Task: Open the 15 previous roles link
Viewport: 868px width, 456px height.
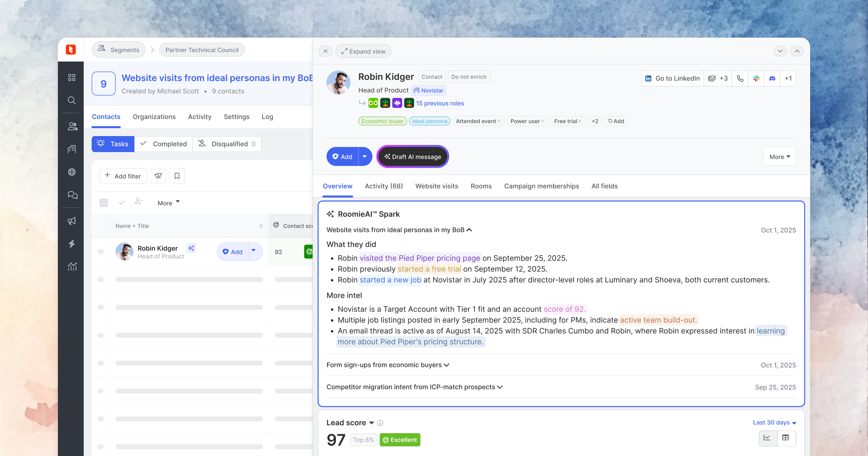Action: coord(440,104)
